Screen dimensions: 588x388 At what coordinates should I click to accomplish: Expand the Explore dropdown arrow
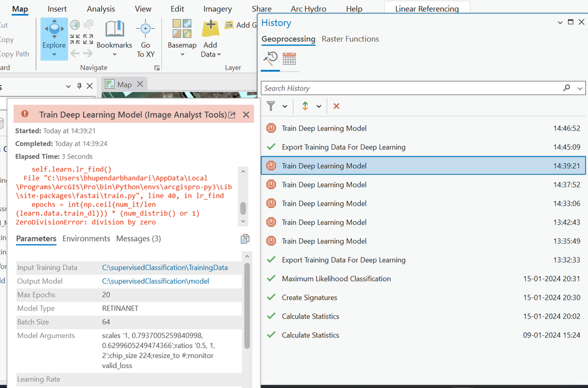(54, 55)
